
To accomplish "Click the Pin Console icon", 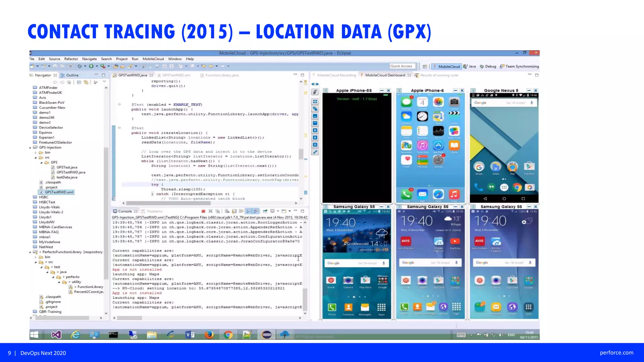I will (265, 211).
